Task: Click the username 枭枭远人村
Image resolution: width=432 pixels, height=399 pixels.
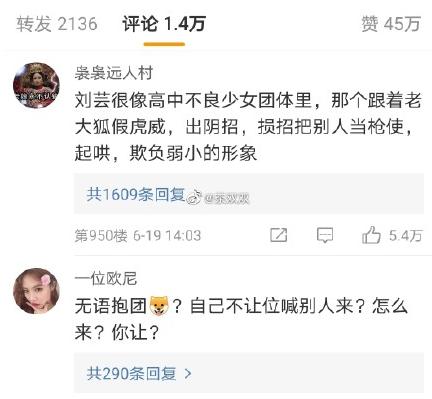Action: click(x=114, y=73)
